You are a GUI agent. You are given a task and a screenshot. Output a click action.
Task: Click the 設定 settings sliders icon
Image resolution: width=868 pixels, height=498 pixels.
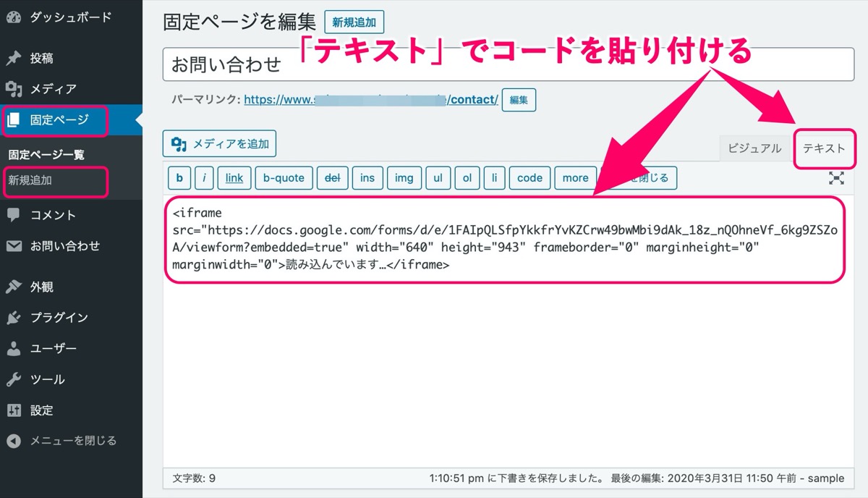coord(14,410)
